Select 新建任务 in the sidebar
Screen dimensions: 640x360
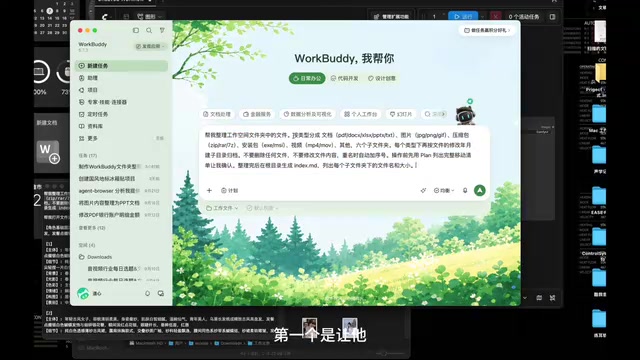click(122, 66)
